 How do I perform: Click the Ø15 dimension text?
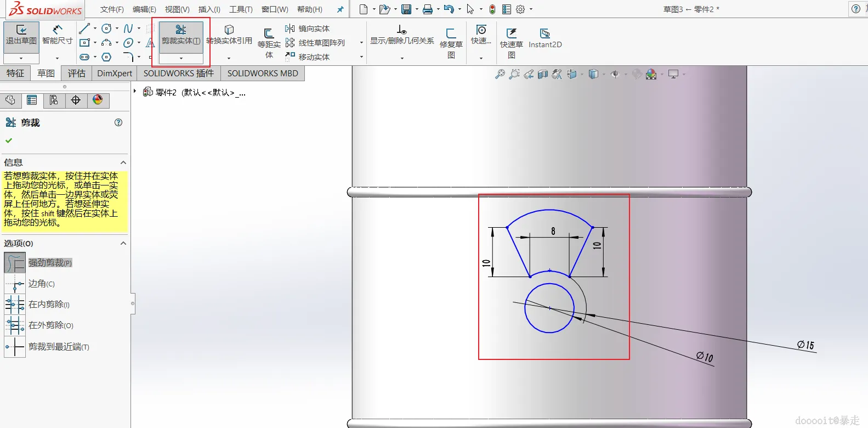pos(805,345)
